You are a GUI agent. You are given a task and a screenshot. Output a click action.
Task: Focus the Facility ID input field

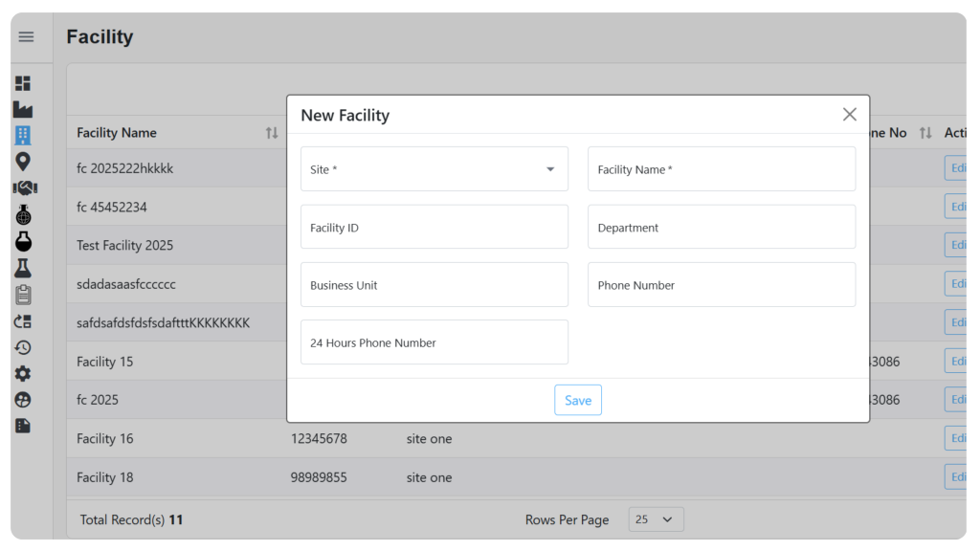(434, 227)
